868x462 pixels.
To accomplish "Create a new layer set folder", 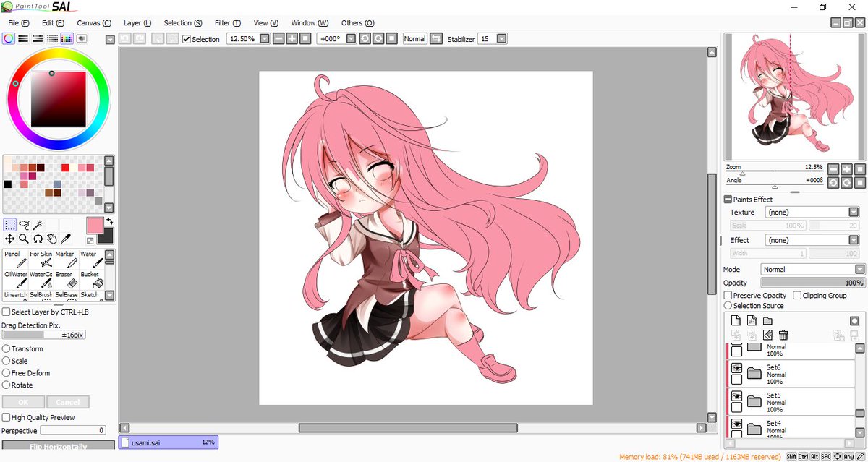I will click(x=767, y=320).
